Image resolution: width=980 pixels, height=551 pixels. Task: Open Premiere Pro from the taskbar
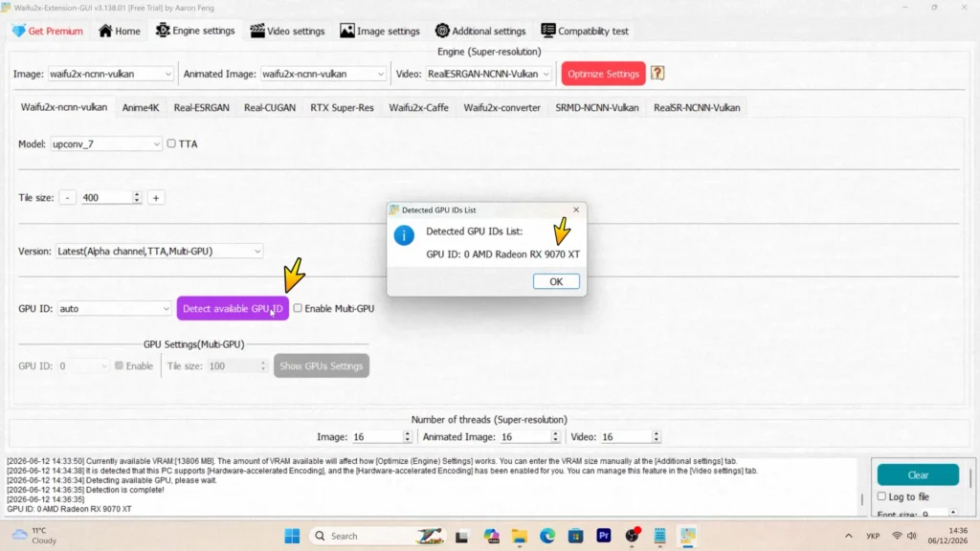coord(604,536)
